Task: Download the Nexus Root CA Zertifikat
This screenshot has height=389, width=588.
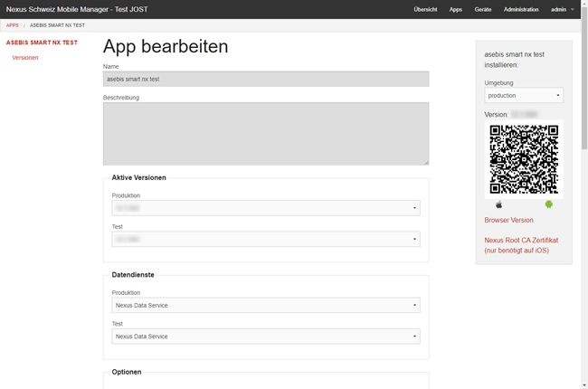Action: tap(521, 245)
